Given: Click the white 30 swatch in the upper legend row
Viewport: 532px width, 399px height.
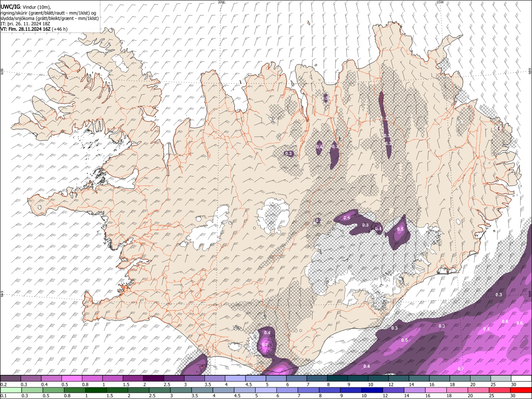Looking at the screenshot, I should (521, 378).
